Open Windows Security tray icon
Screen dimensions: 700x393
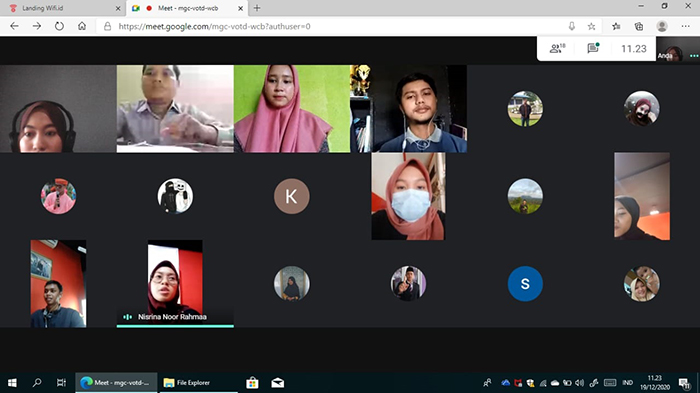pyautogui.click(x=530, y=383)
